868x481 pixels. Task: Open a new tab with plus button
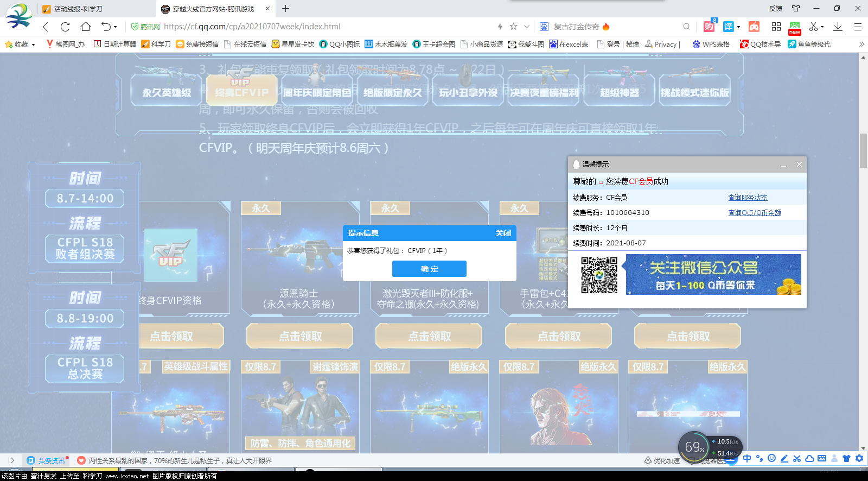[286, 9]
